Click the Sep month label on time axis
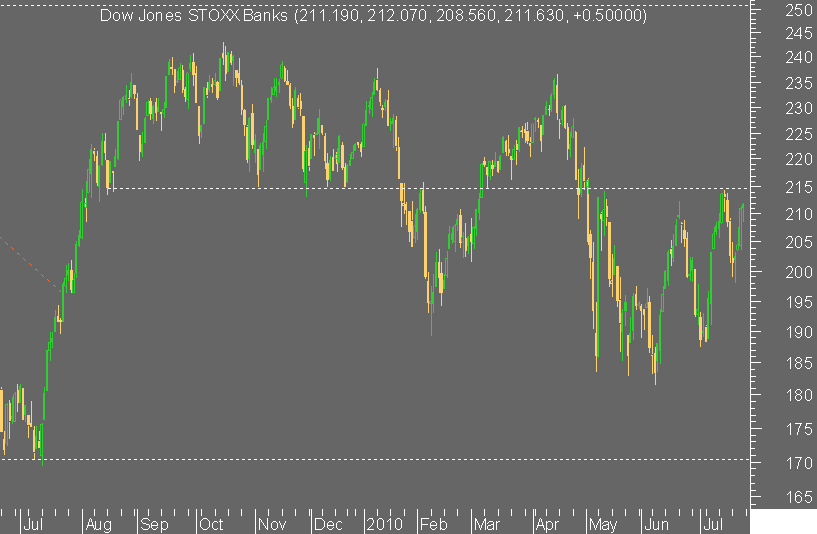The image size is (817, 534). (x=154, y=525)
